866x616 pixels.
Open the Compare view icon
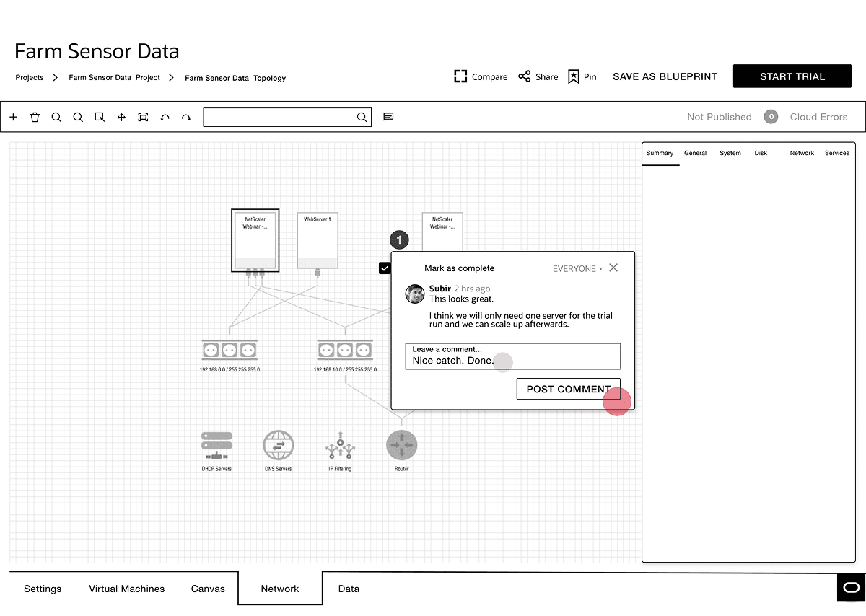[x=460, y=76]
